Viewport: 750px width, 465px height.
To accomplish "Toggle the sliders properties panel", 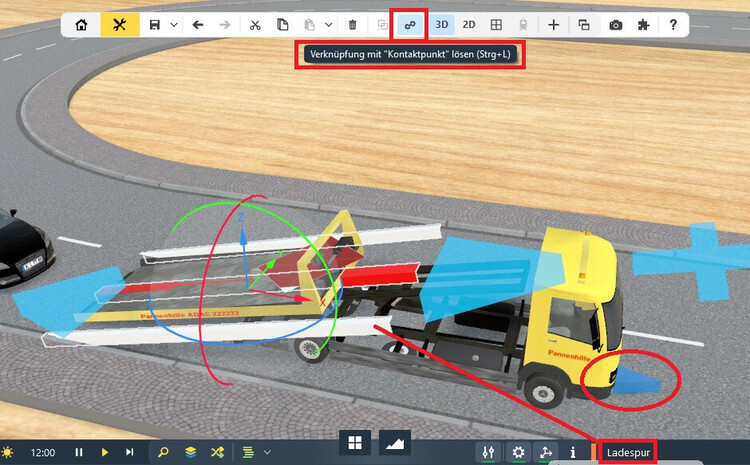I will pyautogui.click(x=488, y=453).
